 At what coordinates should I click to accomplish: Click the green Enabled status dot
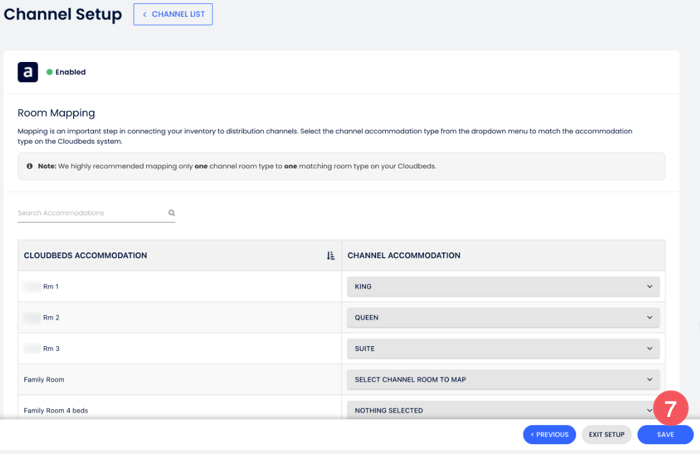(x=50, y=72)
